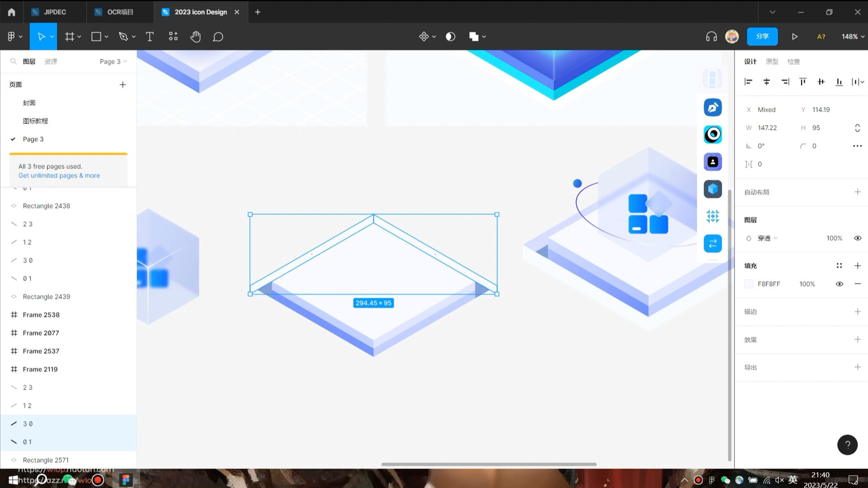Open the Shape tool dropdown arrow
868x488 pixels.
(107, 37)
